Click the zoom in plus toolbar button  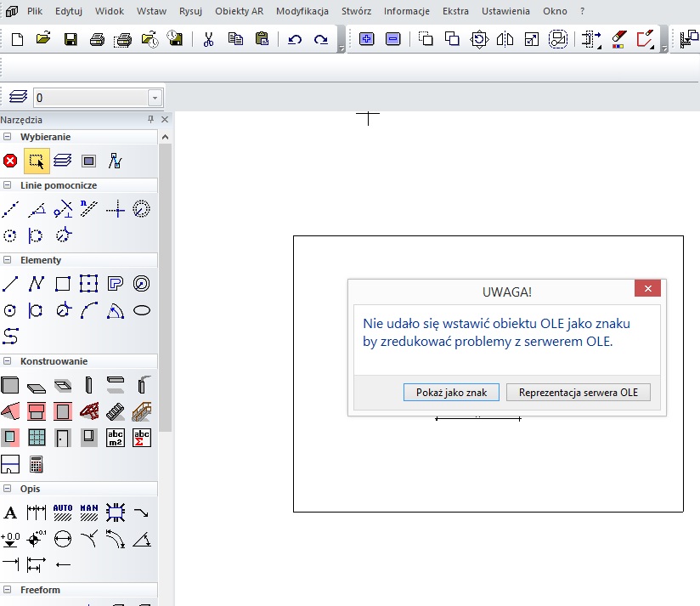click(x=366, y=39)
